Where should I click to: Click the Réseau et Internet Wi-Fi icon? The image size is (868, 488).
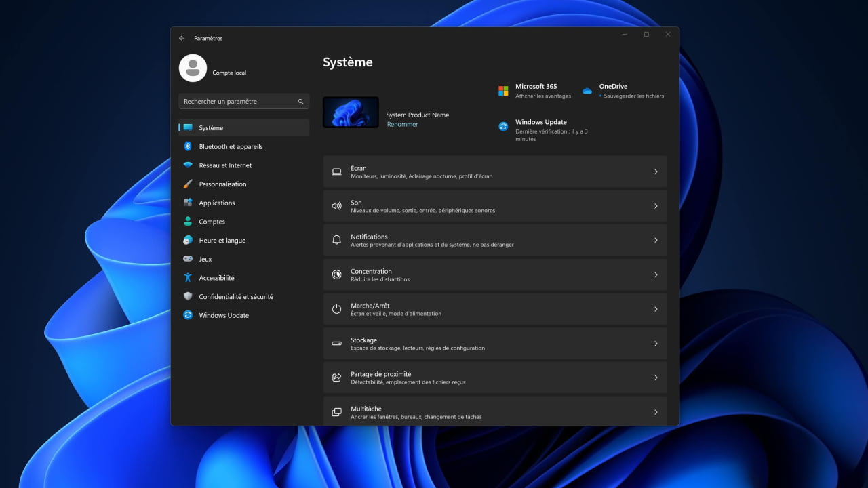click(x=188, y=165)
